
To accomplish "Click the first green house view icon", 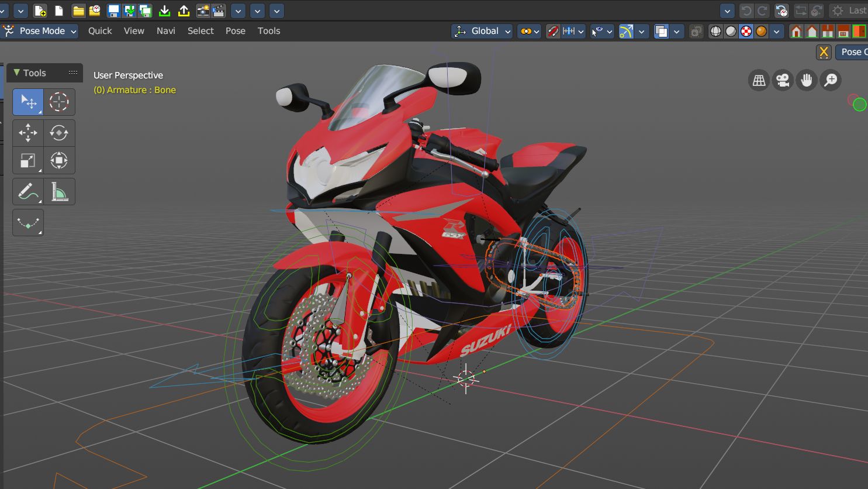I will coord(796,31).
